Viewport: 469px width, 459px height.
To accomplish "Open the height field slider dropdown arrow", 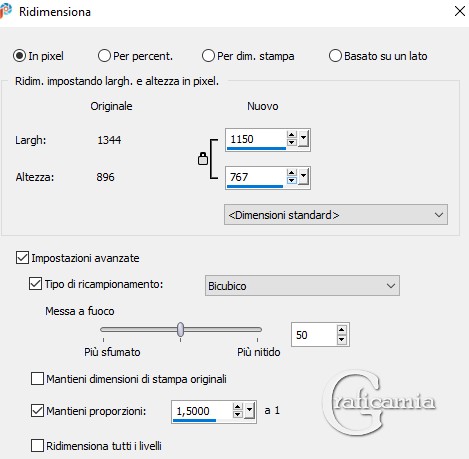I will (303, 176).
